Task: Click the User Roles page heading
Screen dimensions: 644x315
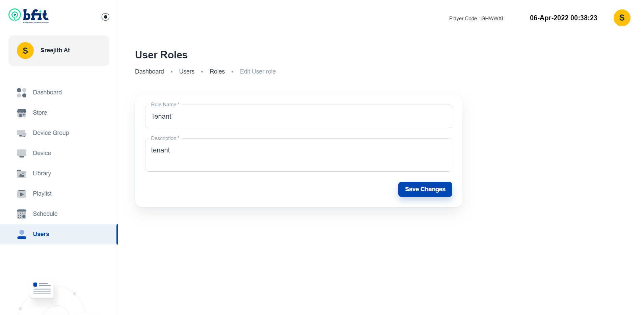Action: point(161,55)
